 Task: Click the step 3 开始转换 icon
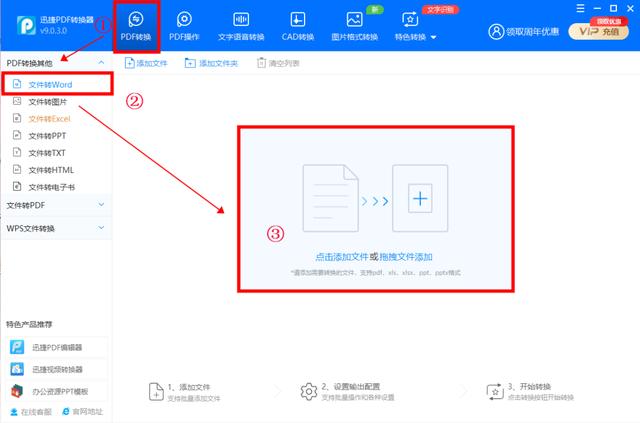[495, 392]
